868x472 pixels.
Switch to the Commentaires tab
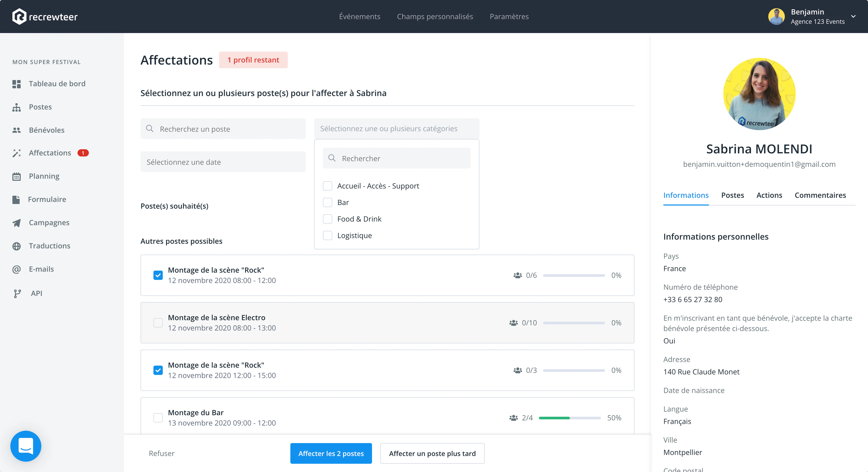click(x=820, y=195)
